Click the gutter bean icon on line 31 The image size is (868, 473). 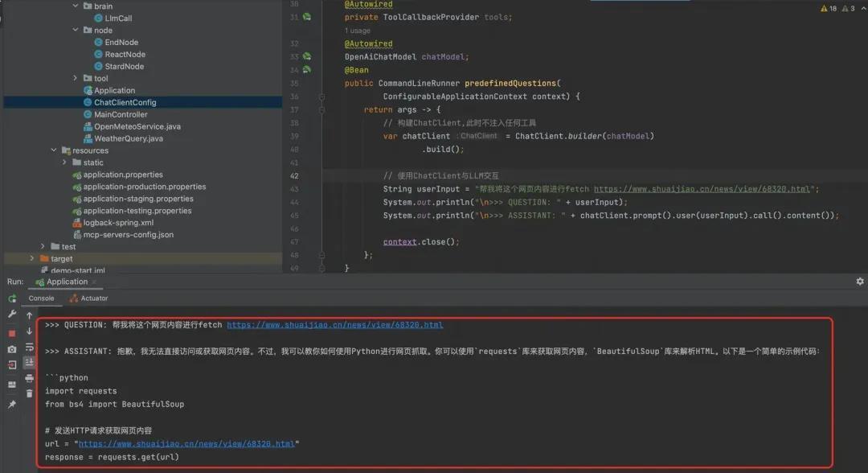306,17
